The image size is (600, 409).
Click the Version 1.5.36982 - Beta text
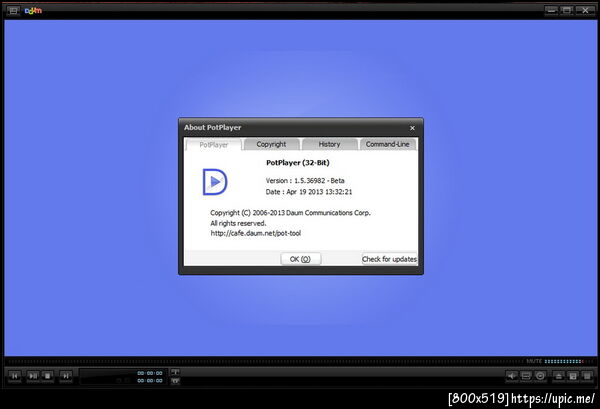(x=305, y=181)
